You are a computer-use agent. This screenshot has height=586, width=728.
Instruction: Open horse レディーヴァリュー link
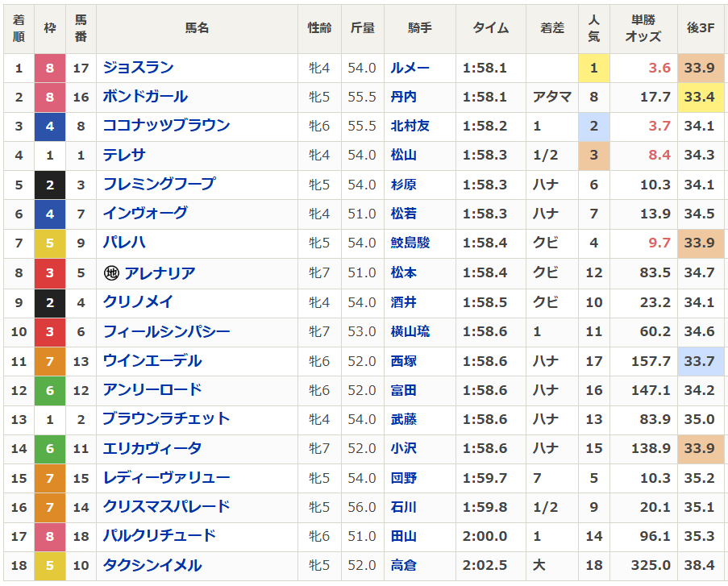click(x=166, y=478)
